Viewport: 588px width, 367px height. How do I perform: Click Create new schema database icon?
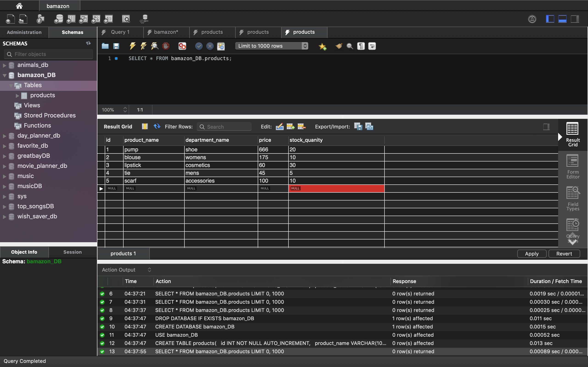pos(58,19)
